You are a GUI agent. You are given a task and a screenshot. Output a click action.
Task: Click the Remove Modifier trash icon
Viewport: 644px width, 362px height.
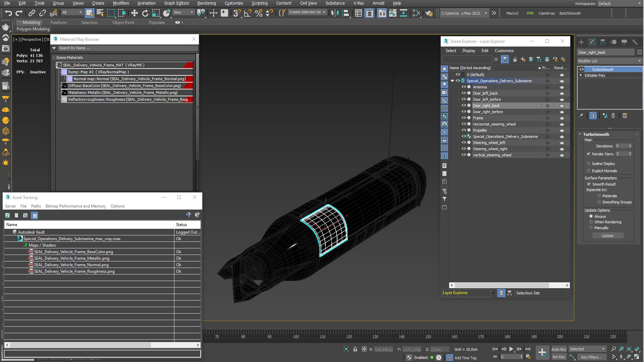pos(613,116)
